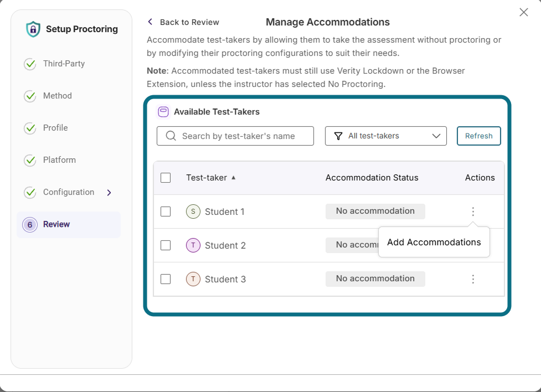Open the All test-takers filter dropdown
The image size is (541, 392).
coord(386,136)
